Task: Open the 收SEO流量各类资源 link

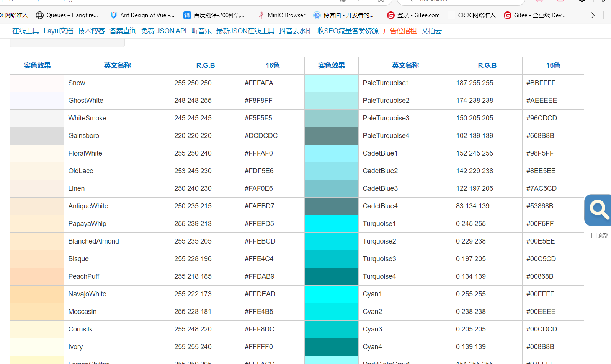Action: point(348,31)
